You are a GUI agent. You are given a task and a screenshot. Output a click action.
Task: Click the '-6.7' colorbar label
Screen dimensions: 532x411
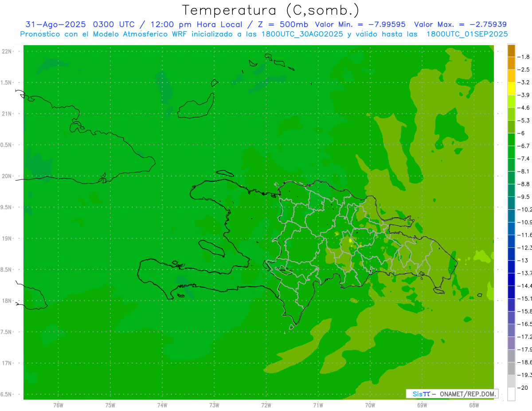[x=524, y=146]
